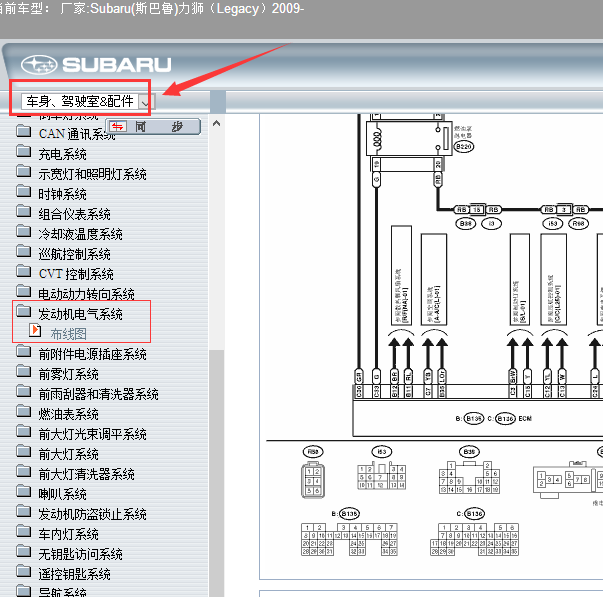Select 遥控钥匙系统 in the tree
The width and height of the screenshot is (603, 597).
tap(74, 574)
